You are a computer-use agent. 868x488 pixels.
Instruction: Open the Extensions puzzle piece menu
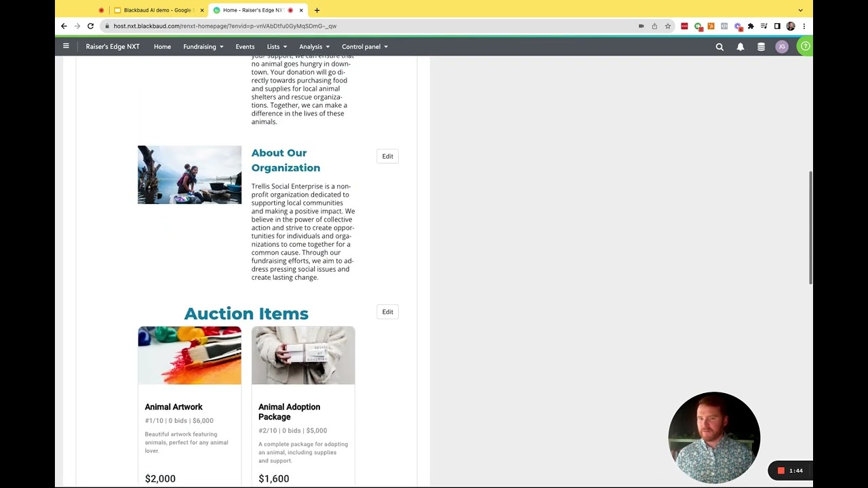(751, 26)
